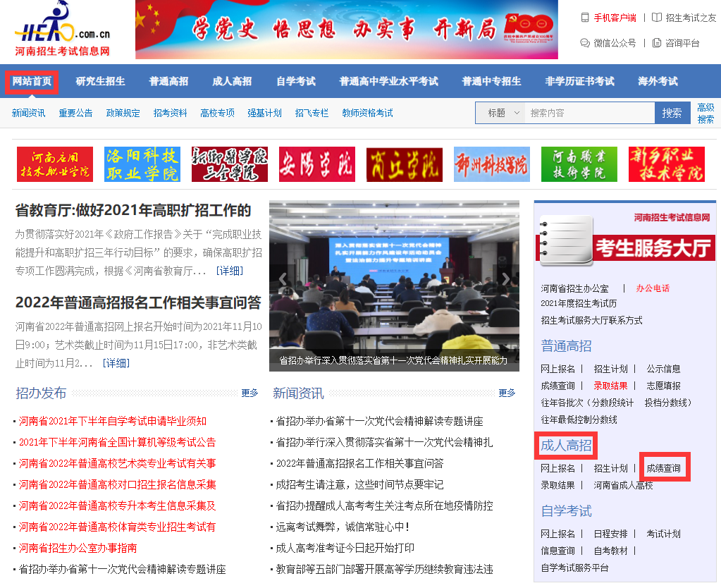
Task: Click 成绩查询 under 成人高招
Action: pyautogui.click(x=663, y=468)
